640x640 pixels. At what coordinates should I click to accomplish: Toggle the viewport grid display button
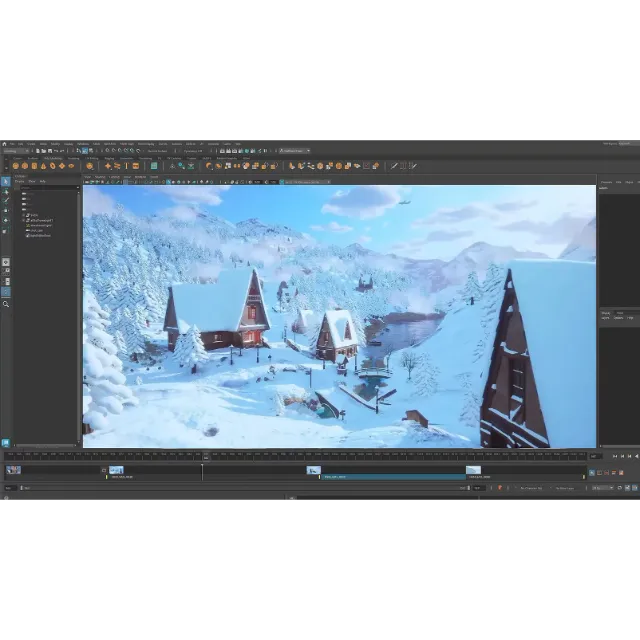pos(126,182)
